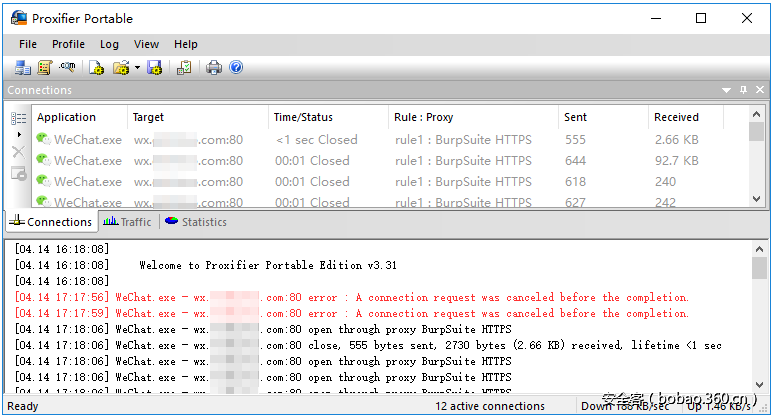Viewport: 772px width, 417px height.
Task: Open the Profile menu
Action: pos(68,44)
